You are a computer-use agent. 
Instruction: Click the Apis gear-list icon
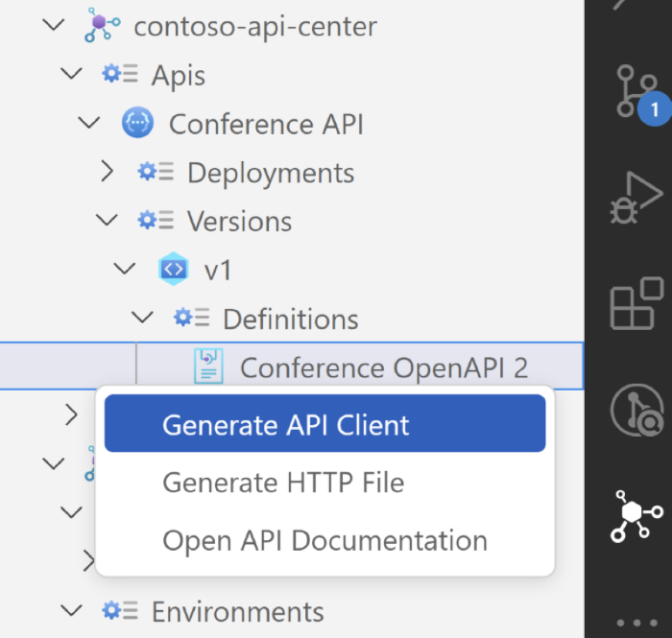coord(120,74)
